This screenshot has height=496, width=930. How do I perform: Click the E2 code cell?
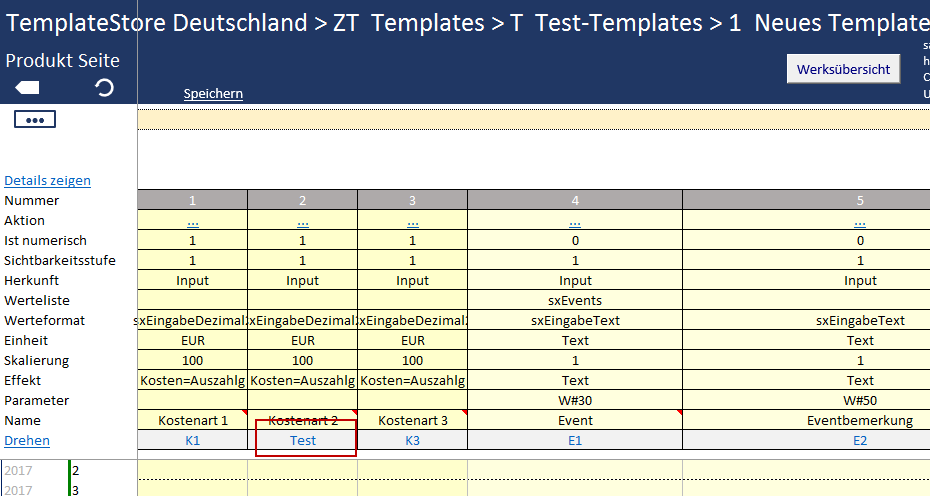tap(860, 441)
